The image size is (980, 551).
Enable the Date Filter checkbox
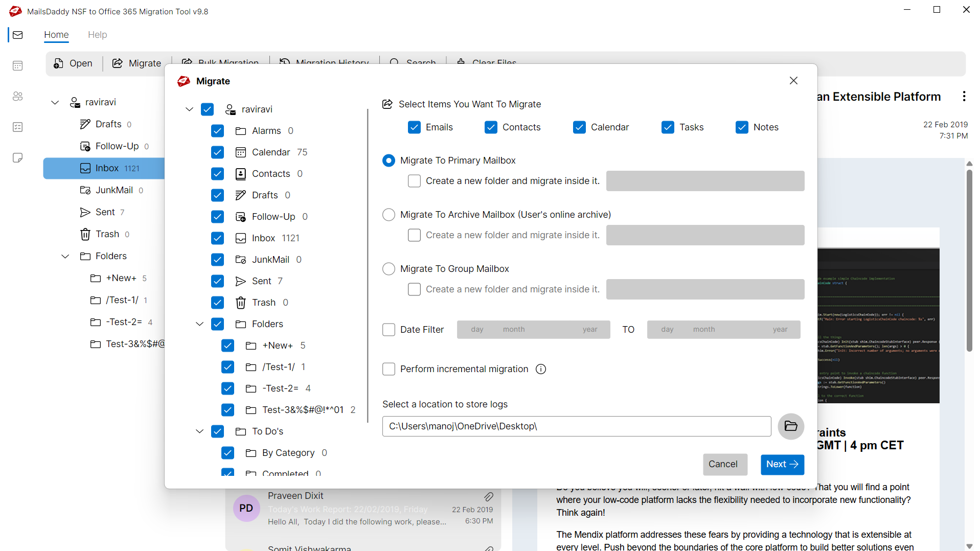pyautogui.click(x=389, y=330)
